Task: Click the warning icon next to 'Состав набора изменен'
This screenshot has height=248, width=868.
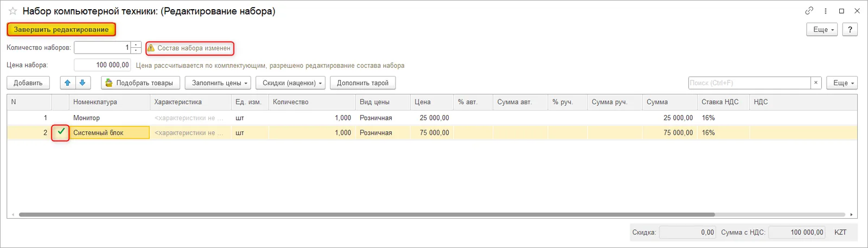Action: (151, 48)
